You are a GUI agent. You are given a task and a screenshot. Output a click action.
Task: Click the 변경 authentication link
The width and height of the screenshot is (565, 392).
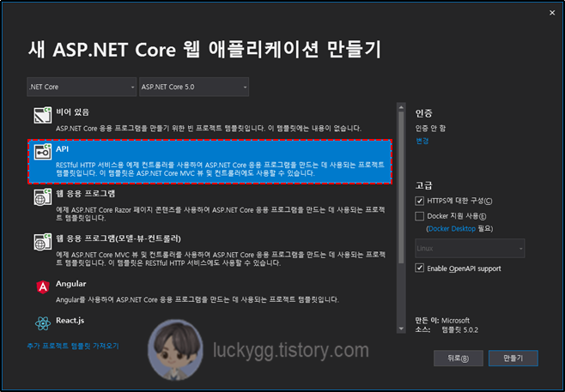point(422,141)
